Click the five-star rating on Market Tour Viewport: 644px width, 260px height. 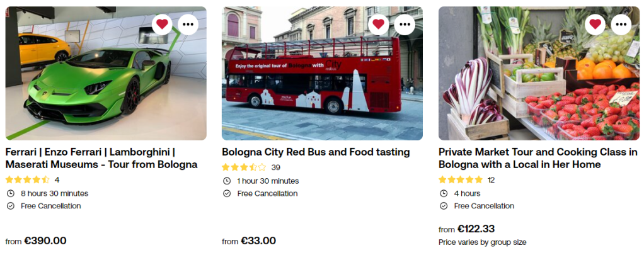461,179
